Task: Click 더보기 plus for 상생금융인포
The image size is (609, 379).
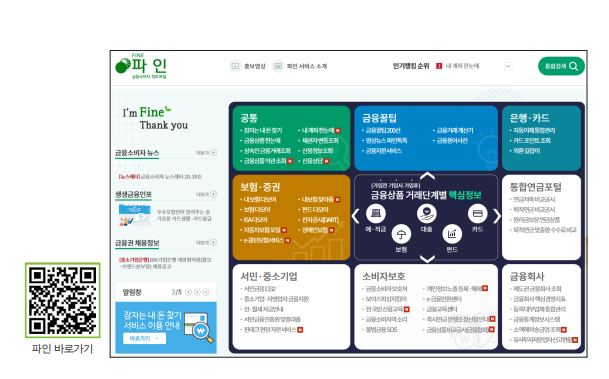Action: [x=214, y=194]
